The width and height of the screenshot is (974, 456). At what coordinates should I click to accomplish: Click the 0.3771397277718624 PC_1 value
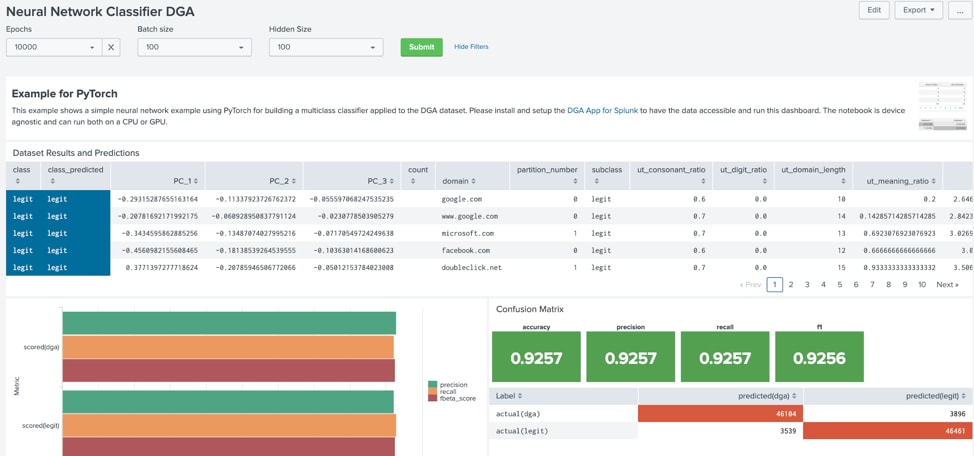coord(160,268)
